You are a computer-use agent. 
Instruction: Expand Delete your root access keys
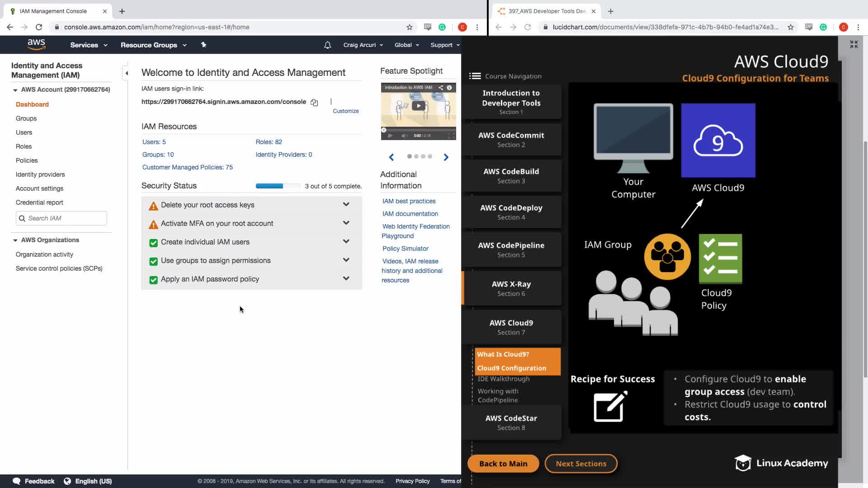tap(346, 205)
